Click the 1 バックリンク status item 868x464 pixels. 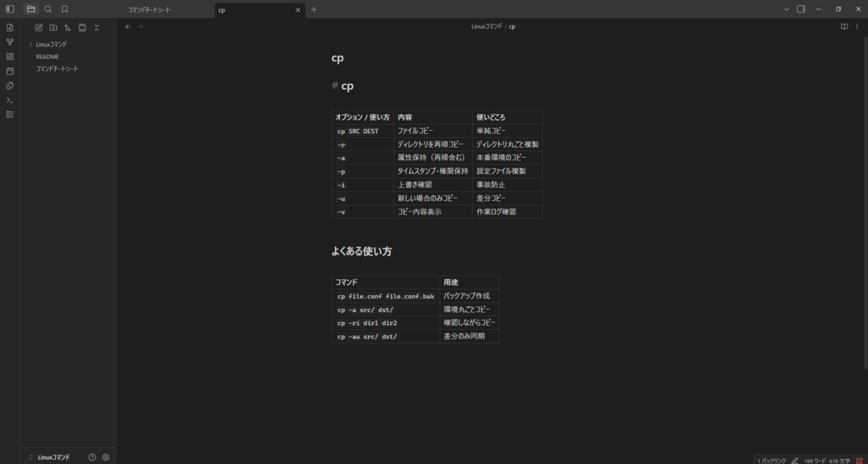point(771,461)
